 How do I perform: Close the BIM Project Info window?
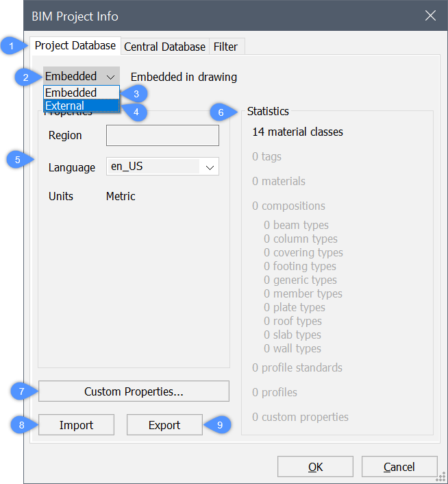pos(430,16)
